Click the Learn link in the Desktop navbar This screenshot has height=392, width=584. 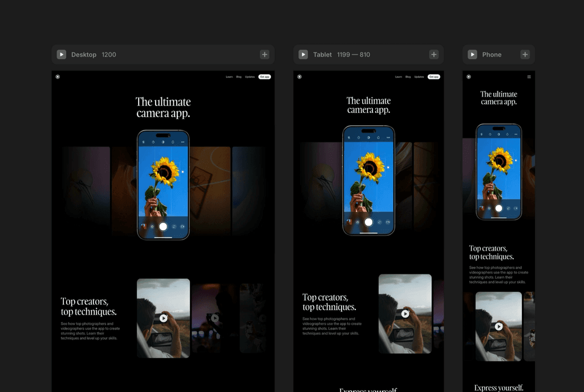229,77
